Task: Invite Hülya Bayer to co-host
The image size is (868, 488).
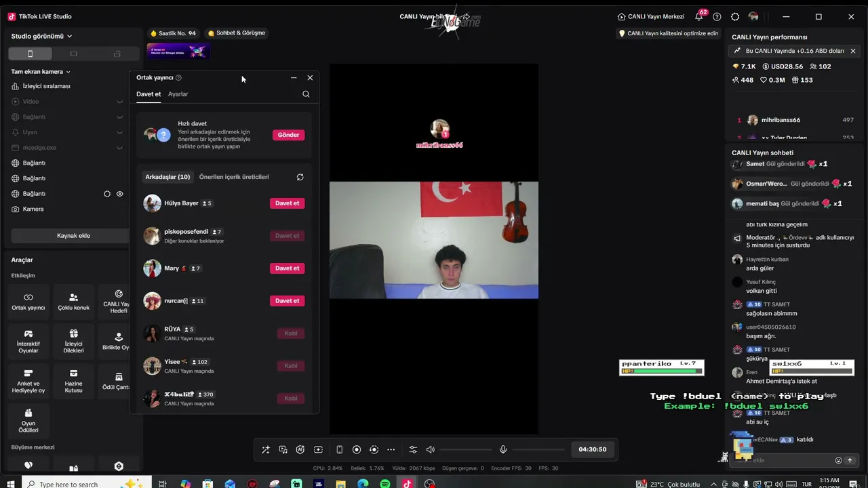Action: tap(287, 203)
